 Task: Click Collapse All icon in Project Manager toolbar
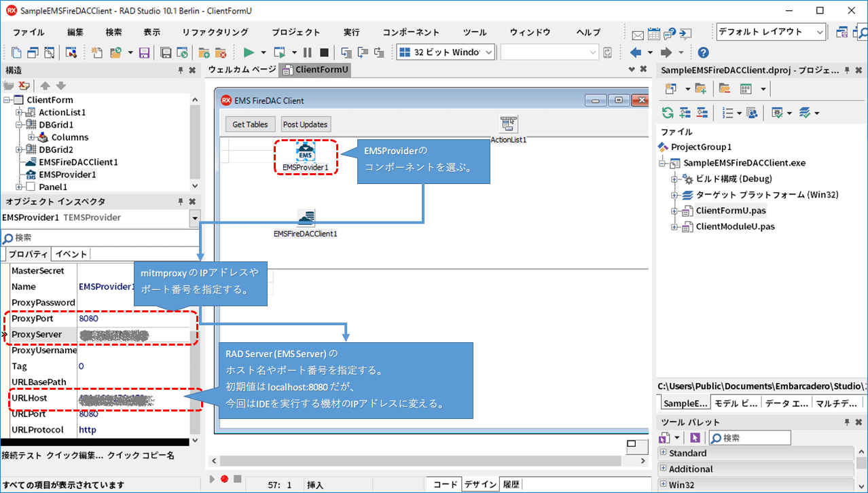tap(702, 113)
